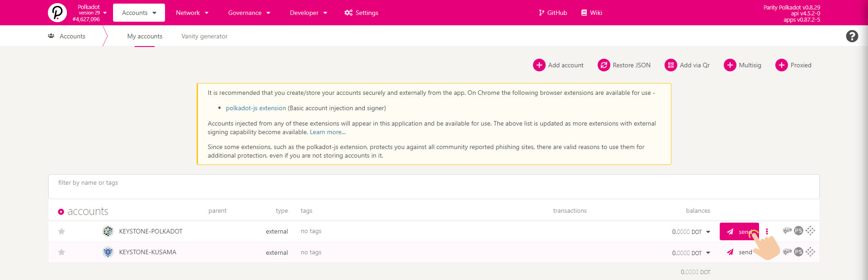Add a Proxied account
The height and width of the screenshot is (280, 868).
[793, 65]
